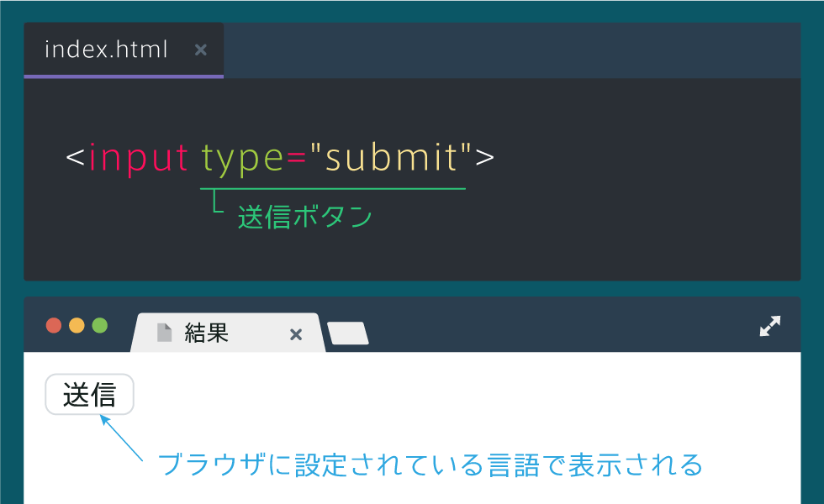Click the red close window dot

tap(54, 326)
